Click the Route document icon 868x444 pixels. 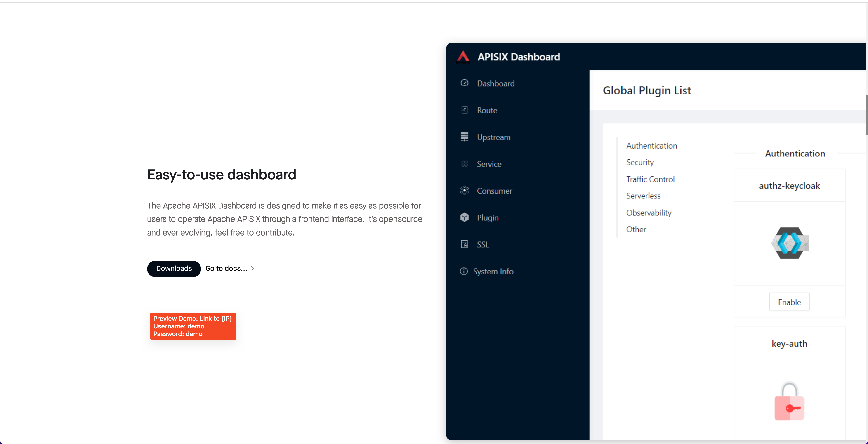[x=464, y=110]
